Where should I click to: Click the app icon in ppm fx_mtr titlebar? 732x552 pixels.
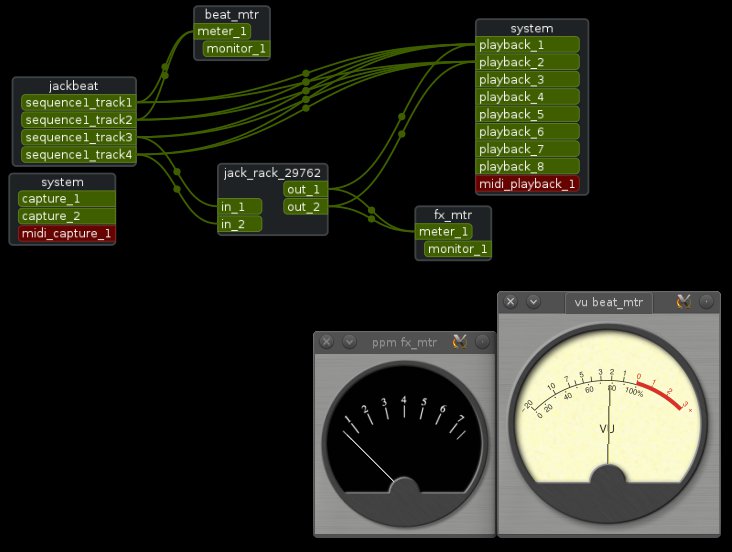(x=460, y=342)
